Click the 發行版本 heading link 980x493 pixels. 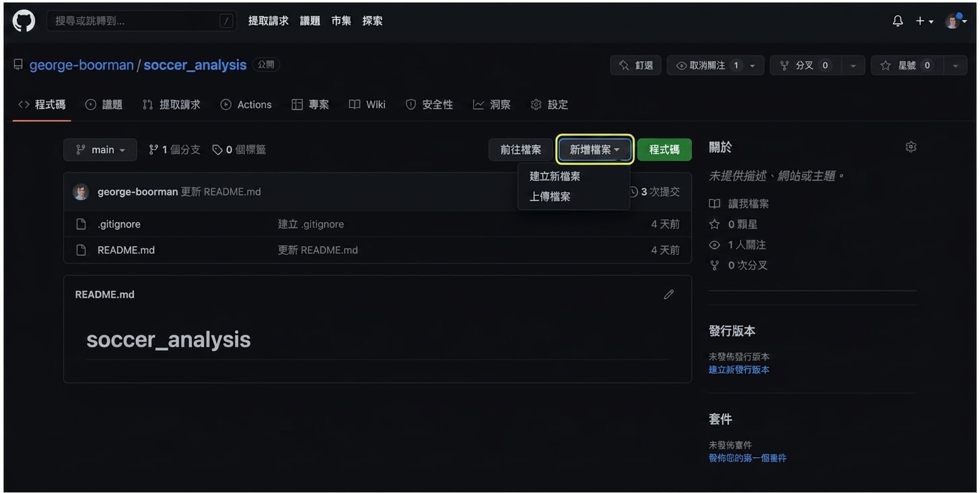[732, 331]
